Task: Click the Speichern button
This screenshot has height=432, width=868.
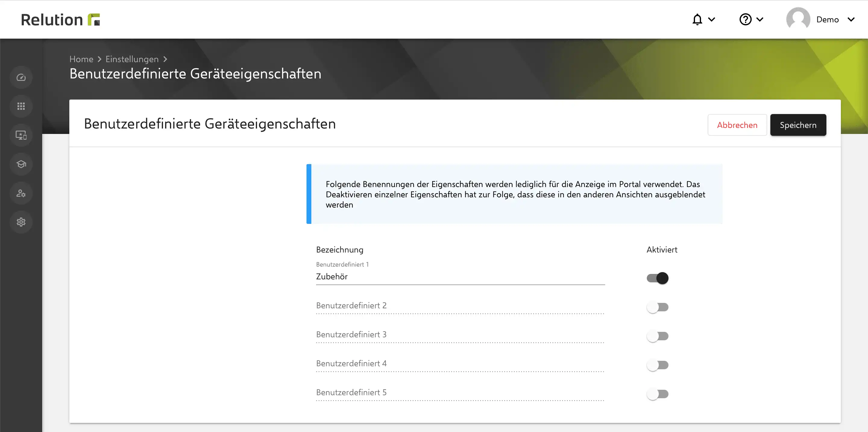Action: click(x=798, y=125)
